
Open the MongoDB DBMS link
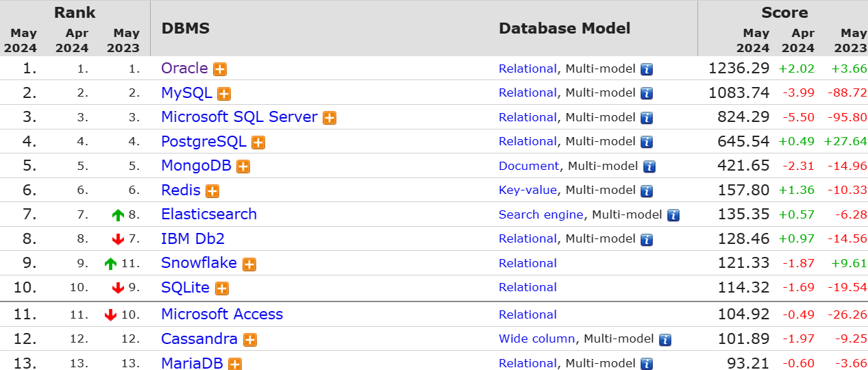click(x=196, y=165)
